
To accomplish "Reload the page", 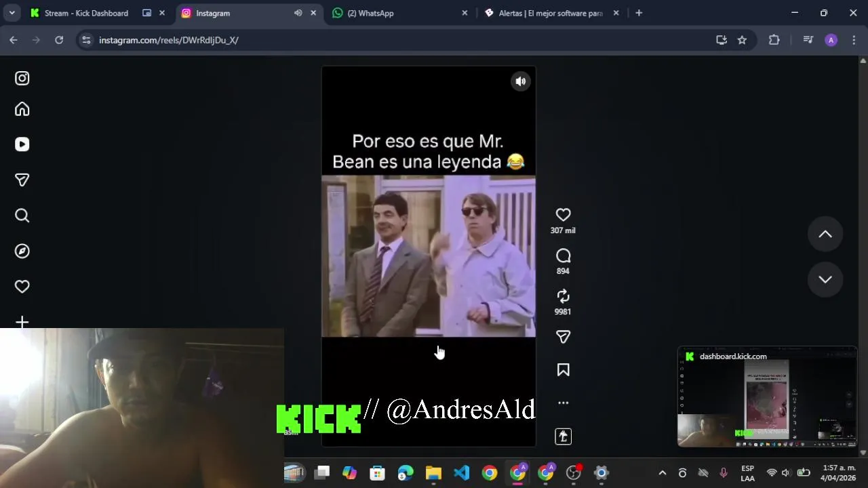I will coord(59,40).
